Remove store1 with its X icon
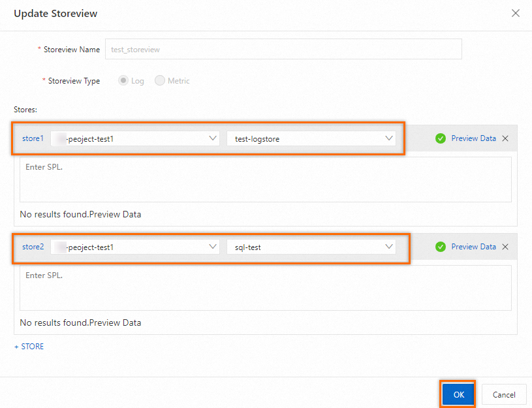 tap(505, 138)
